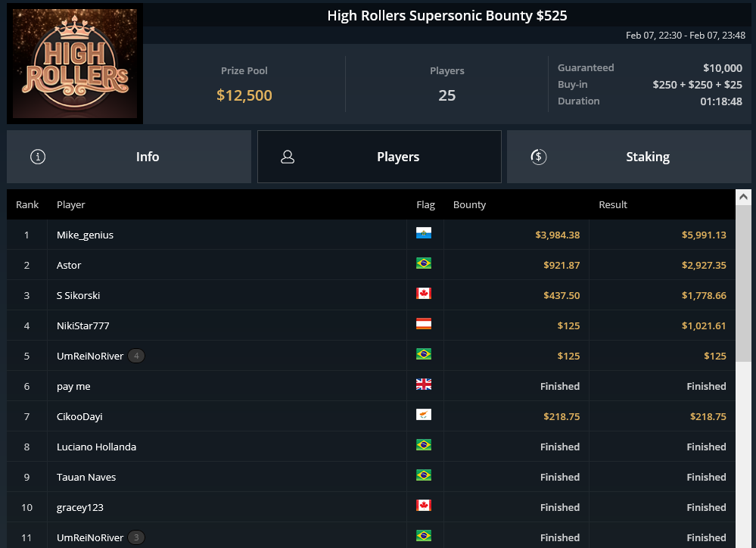Viewport: 756px width, 548px height.
Task: Click CikooDayi's $218.75 bounty value
Action: (x=562, y=416)
